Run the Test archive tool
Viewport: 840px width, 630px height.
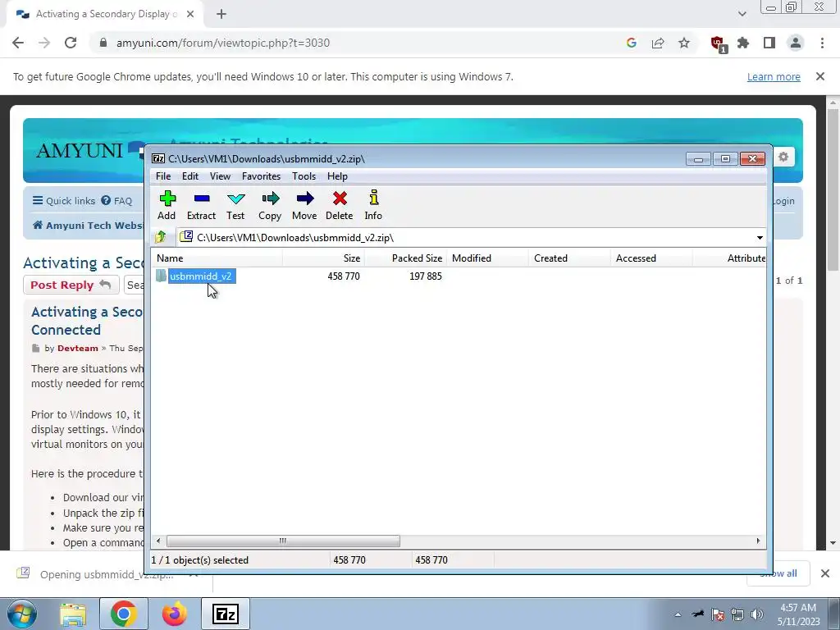pos(235,206)
